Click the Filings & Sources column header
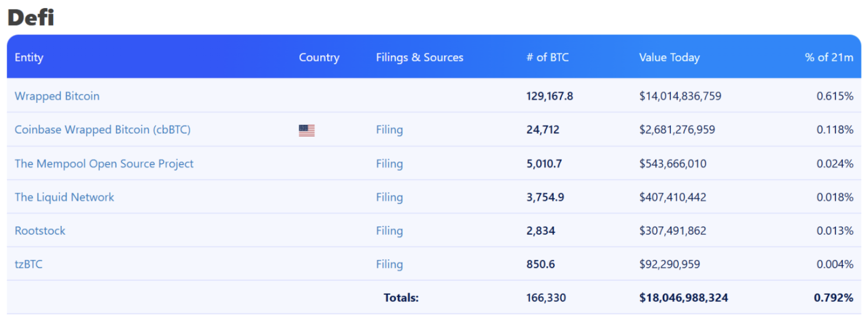Screen dimensions: 868x327 (419, 57)
